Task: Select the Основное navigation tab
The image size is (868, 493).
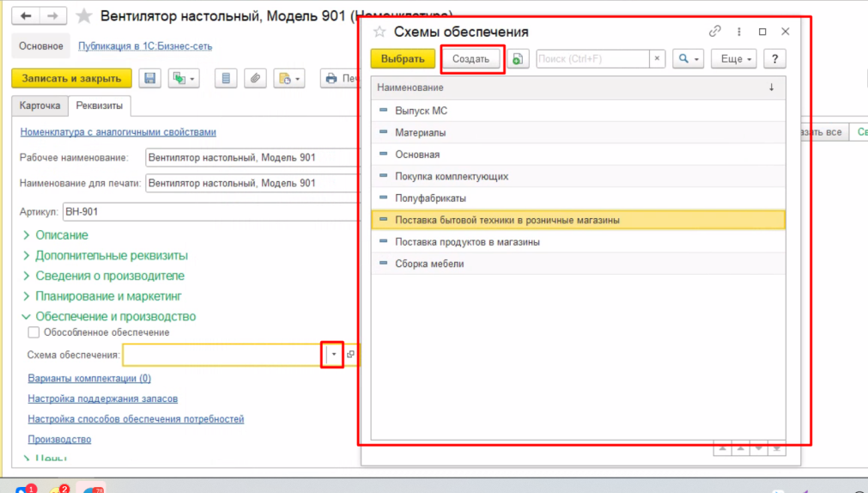Action: [41, 46]
